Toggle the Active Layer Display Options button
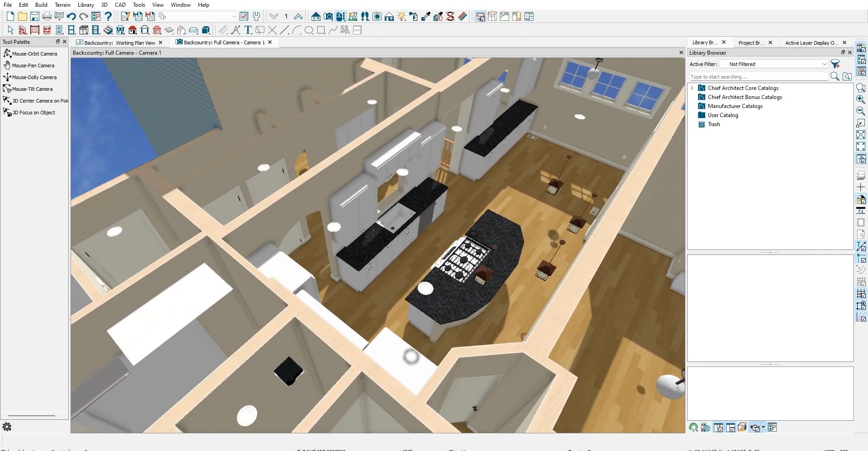 861,71
